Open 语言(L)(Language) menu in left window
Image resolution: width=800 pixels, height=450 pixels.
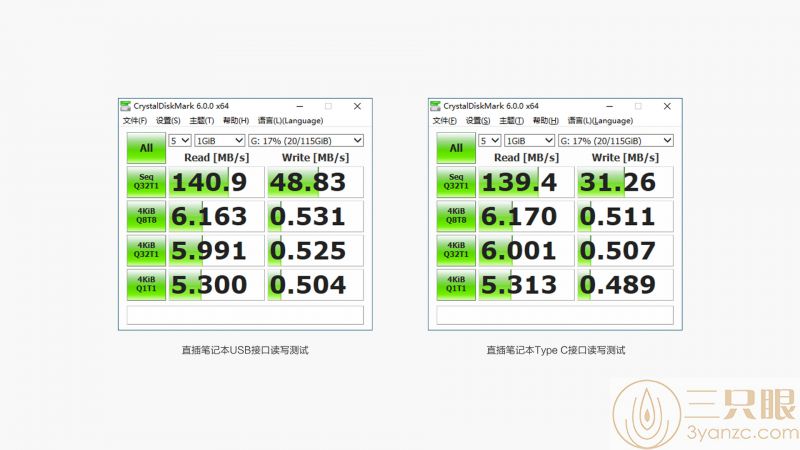[290, 120]
